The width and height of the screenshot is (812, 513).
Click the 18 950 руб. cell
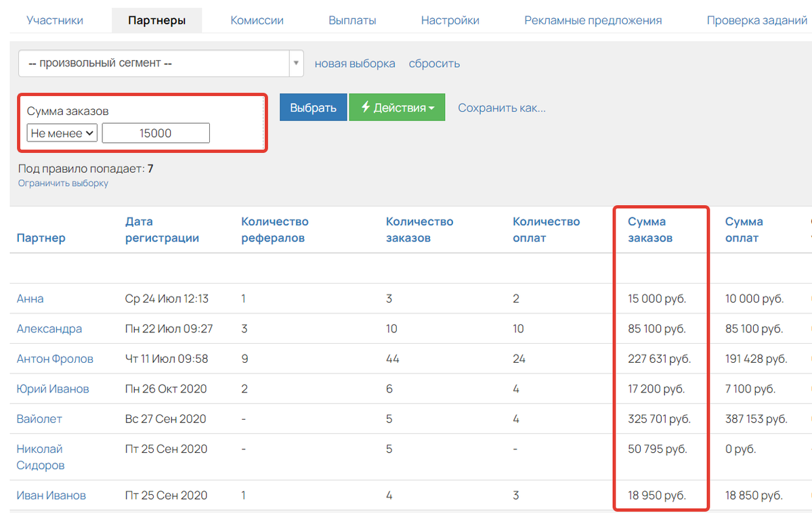coord(657,495)
